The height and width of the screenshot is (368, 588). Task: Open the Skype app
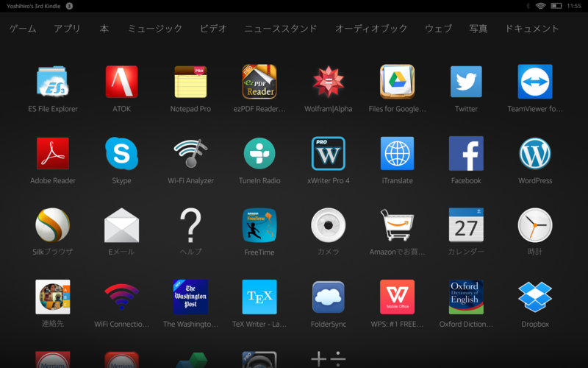tap(121, 153)
